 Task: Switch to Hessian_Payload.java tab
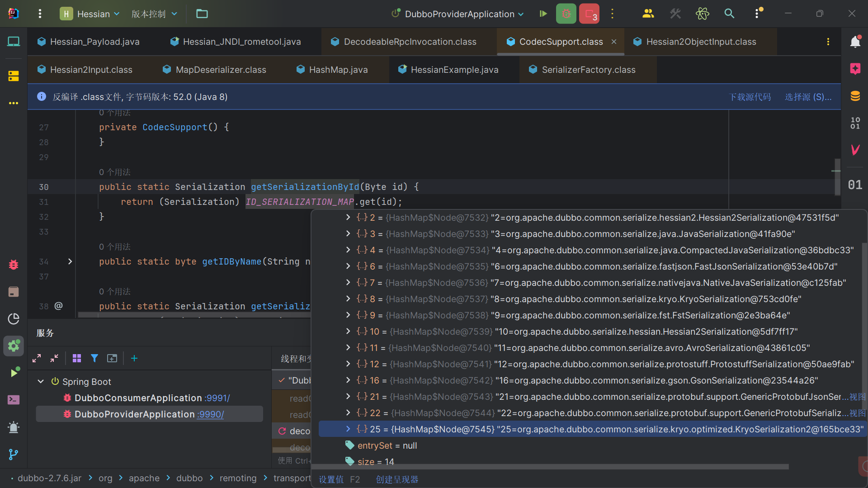coord(89,42)
